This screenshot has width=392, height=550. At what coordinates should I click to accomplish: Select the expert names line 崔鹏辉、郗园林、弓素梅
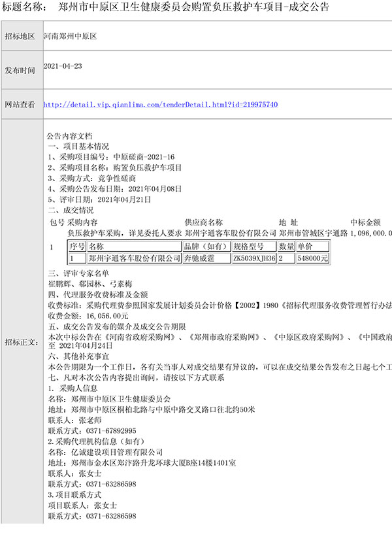click(90, 284)
